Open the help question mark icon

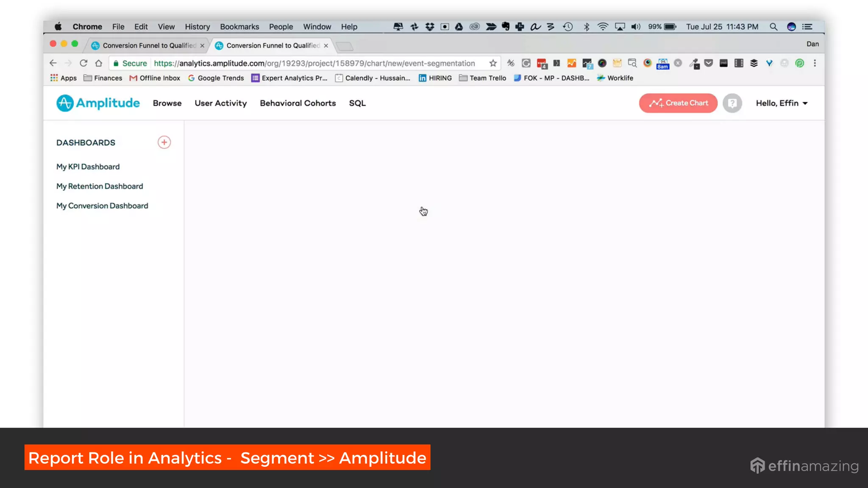(x=732, y=103)
